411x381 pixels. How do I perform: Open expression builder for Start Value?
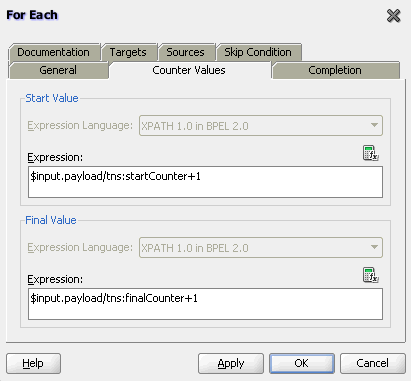(370, 153)
